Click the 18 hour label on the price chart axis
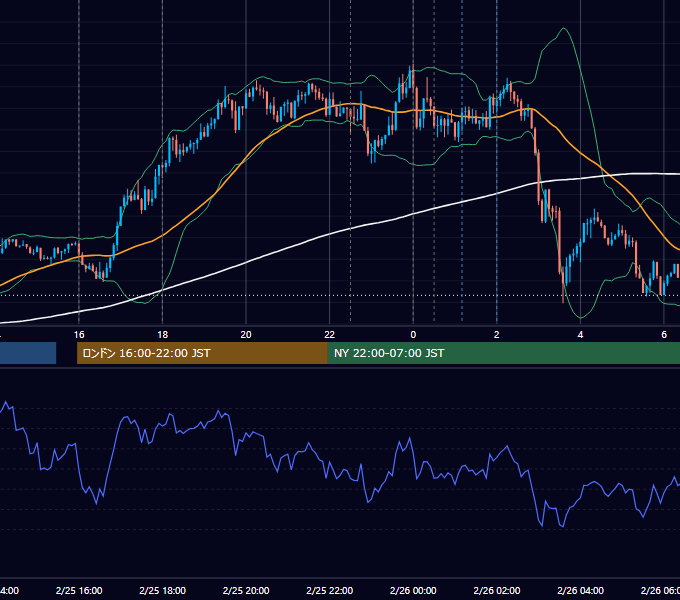 [163, 335]
